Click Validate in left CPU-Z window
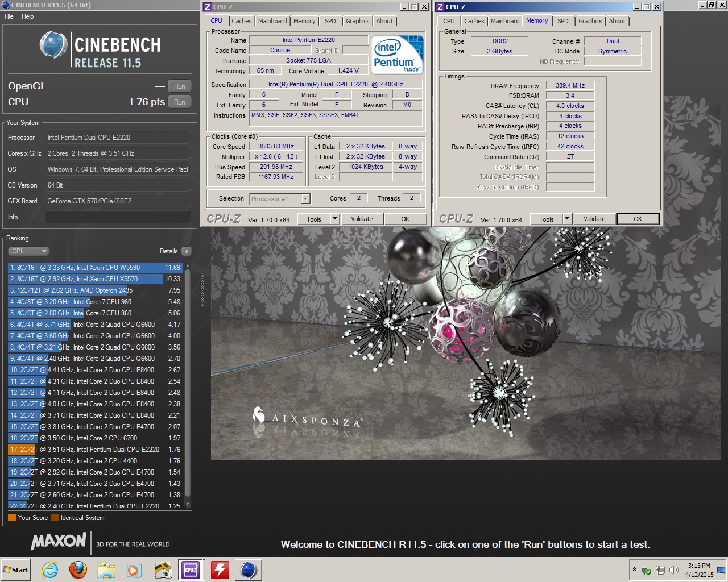Viewport: 728px width, 582px height. (x=362, y=219)
